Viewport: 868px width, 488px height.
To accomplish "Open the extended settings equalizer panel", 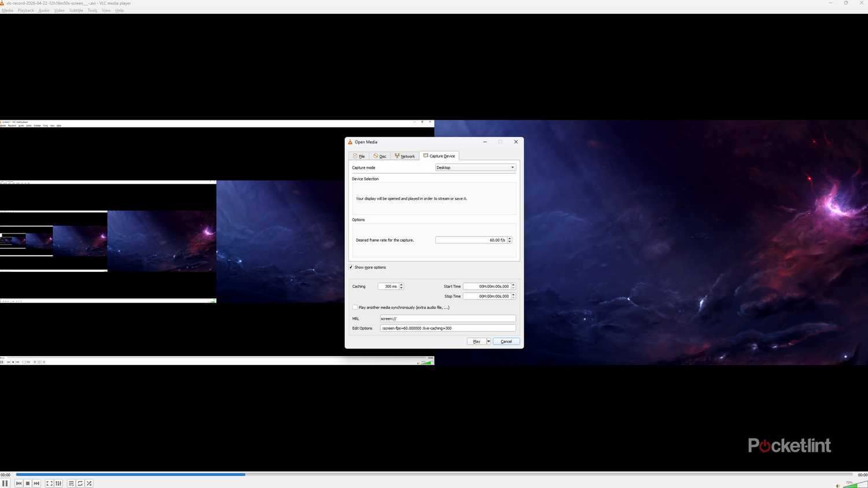I will pyautogui.click(x=58, y=483).
